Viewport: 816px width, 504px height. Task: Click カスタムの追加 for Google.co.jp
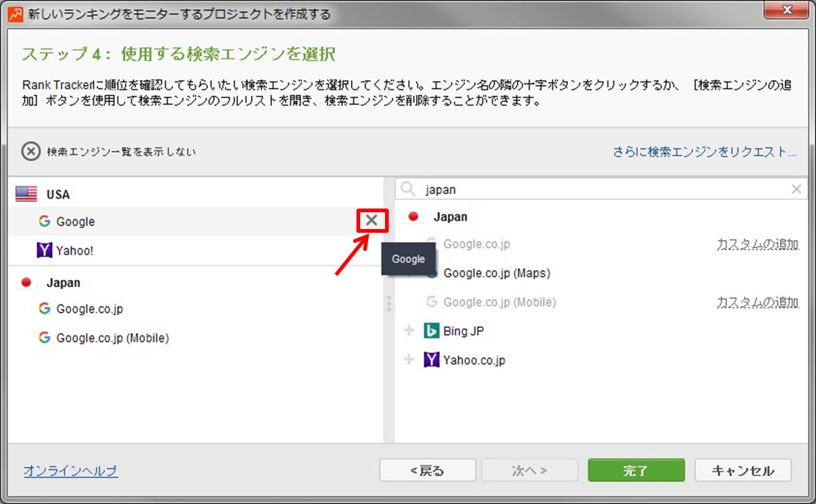point(757,244)
